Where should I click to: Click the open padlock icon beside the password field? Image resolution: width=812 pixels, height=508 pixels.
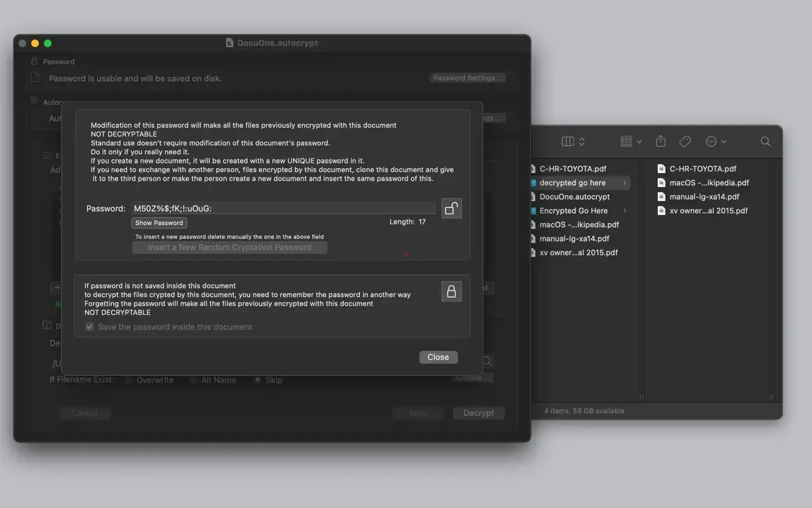click(451, 209)
